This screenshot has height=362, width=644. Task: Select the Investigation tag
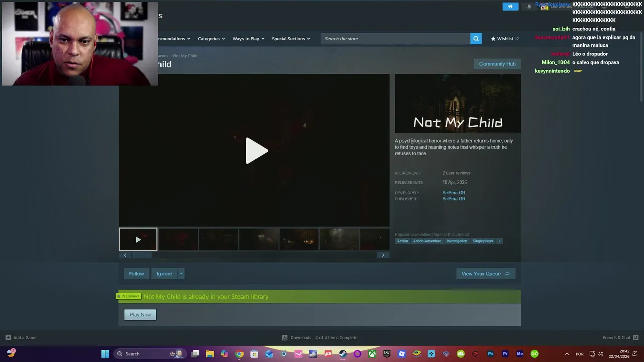coord(457,241)
